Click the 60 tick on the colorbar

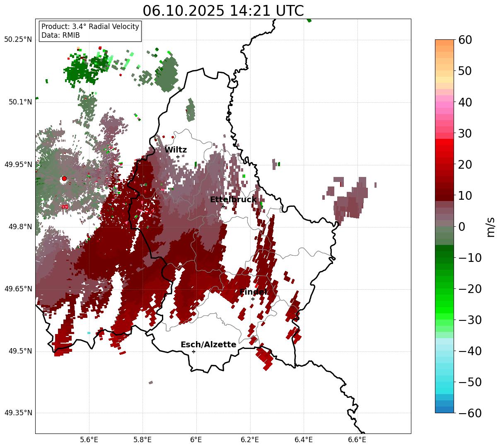465,40
